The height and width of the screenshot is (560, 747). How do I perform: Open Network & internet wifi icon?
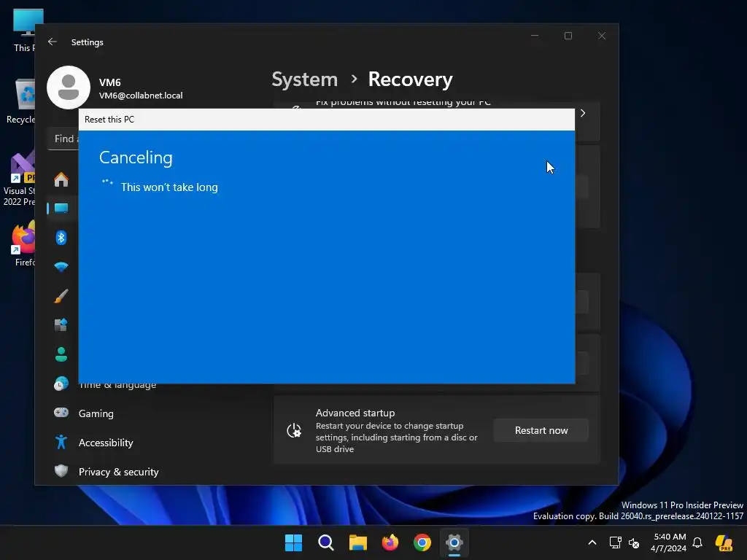pyautogui.click(x=61, y=267)
